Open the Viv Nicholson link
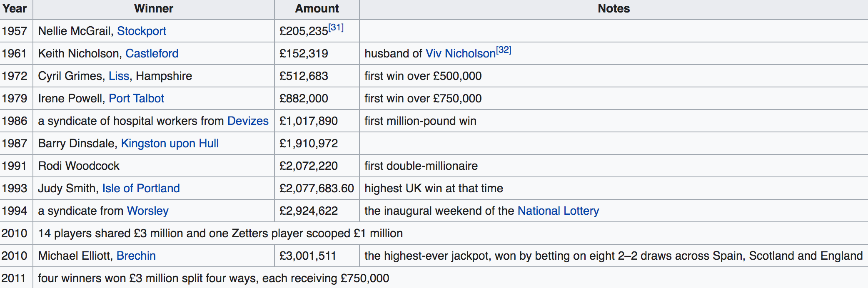The image size is (868, 288). [461, 54]
